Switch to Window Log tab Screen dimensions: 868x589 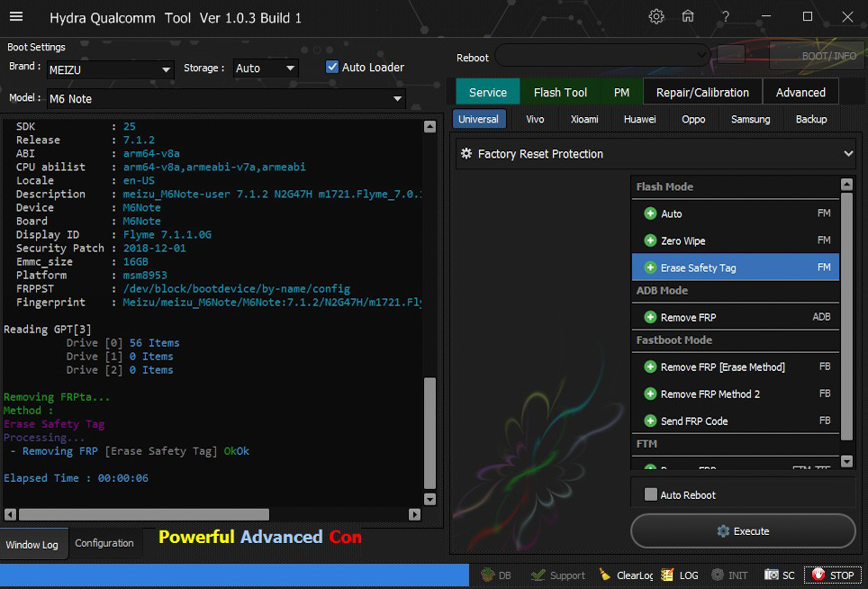click(x=32, y=545)
